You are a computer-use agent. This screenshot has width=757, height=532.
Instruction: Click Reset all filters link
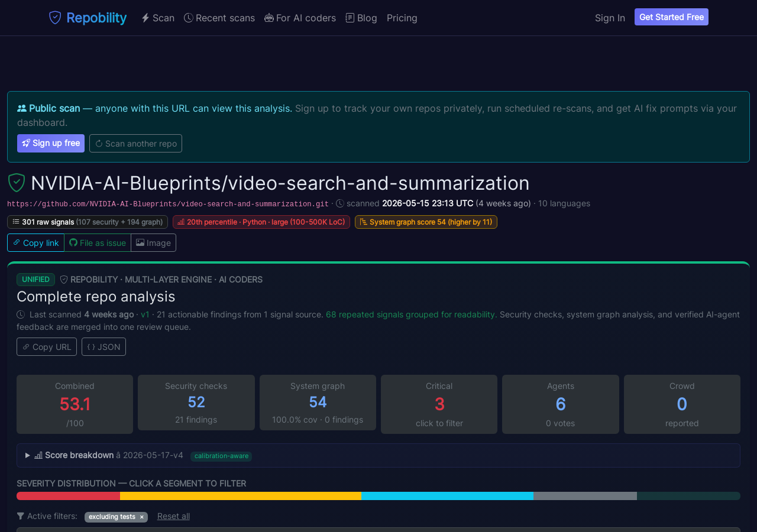click(x=173, y=516)
